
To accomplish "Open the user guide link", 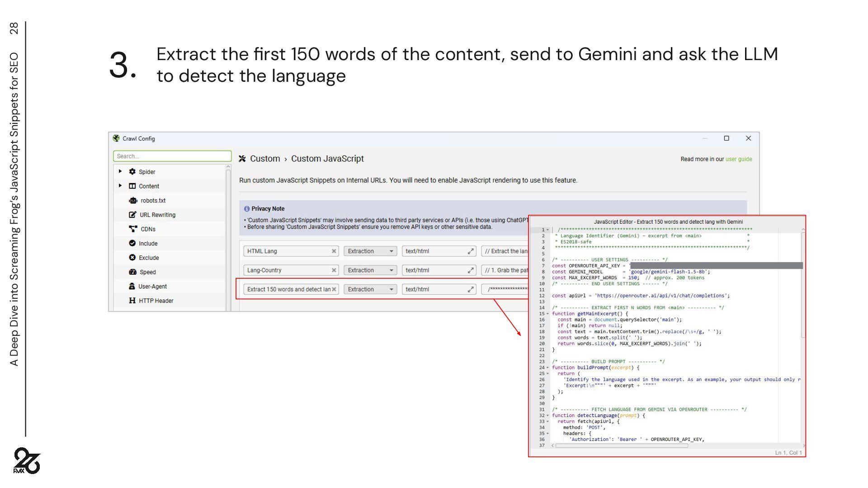I will (x=739, y=159).
